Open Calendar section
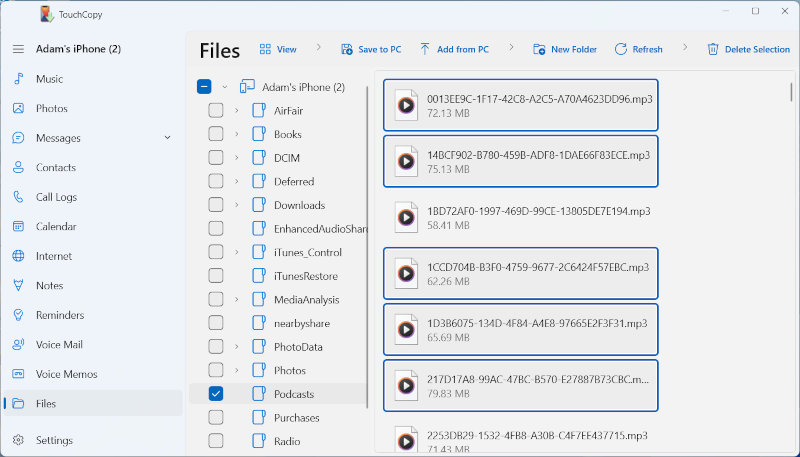Viewport: 800px width, 457px height. pyautogui.click(x=56, y=226)
